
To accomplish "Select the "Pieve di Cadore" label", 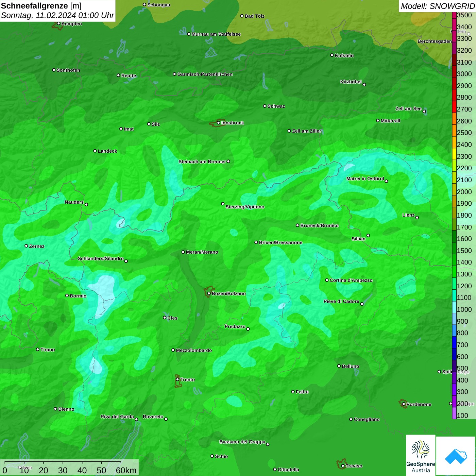I will coord(341,301).
